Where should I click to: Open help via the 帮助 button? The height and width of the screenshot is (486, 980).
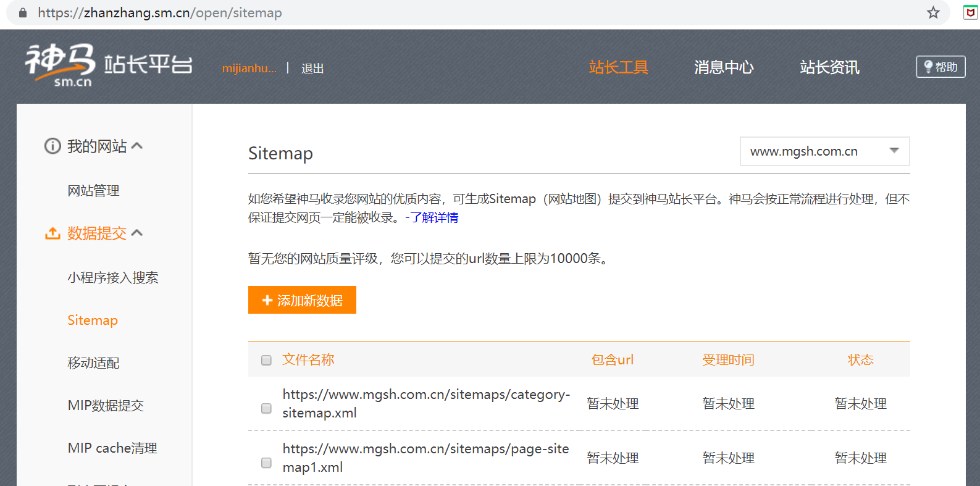940,67
